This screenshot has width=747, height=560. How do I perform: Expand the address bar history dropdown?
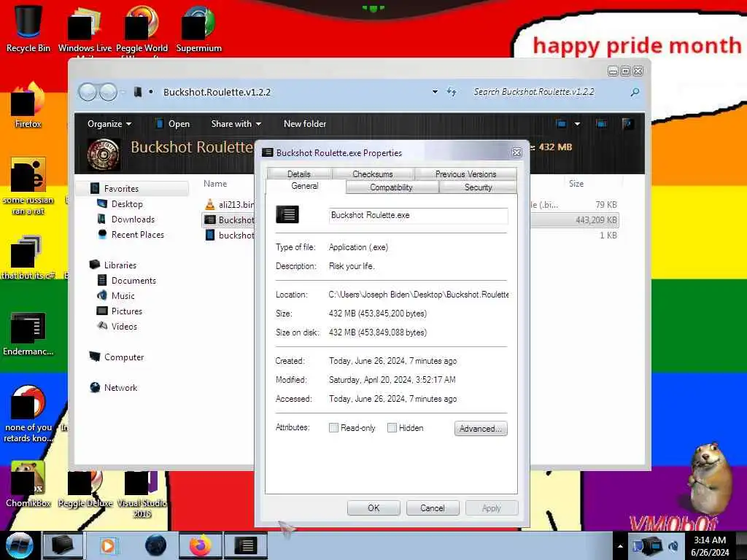coord(435,92)
